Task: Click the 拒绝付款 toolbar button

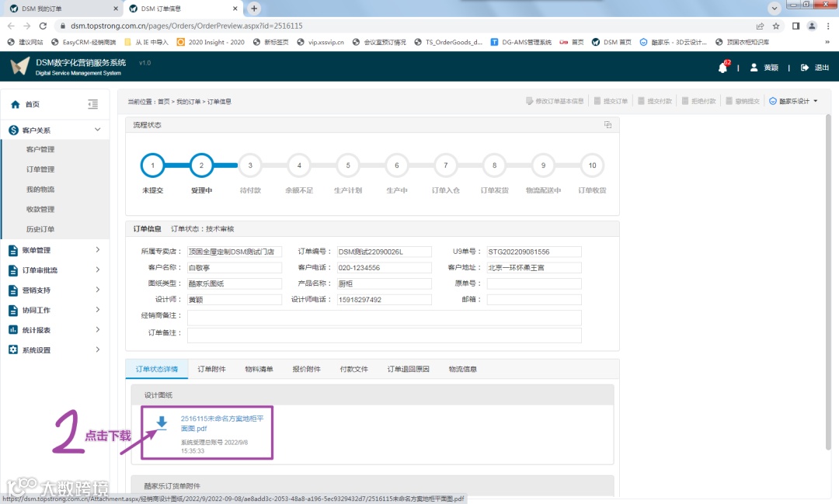Action: [x=698, y=101]
